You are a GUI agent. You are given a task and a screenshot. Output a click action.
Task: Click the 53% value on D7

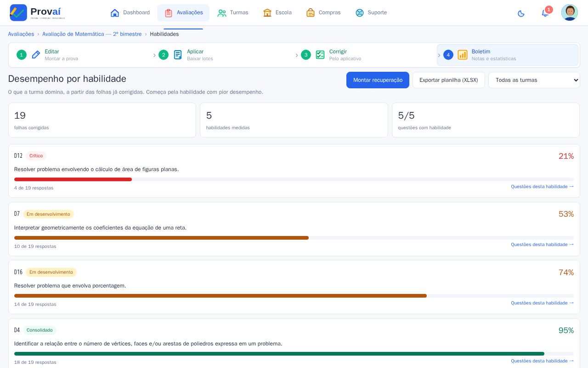(x=566, y=214)
